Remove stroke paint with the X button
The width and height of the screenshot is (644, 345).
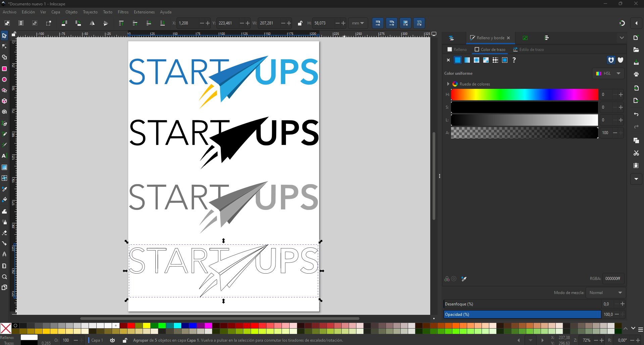(448, 60)
